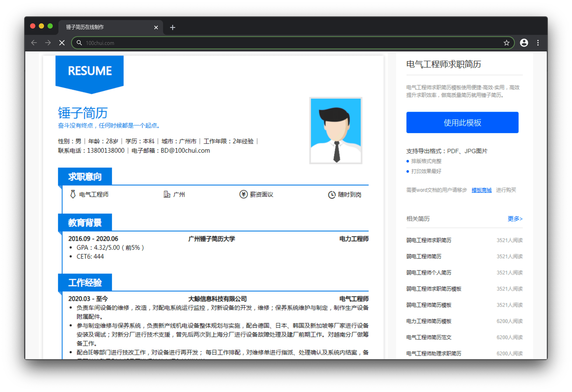Open 电气工程师简历范文 link
Screen dimensions: 572x392
(x=429, y=337)
